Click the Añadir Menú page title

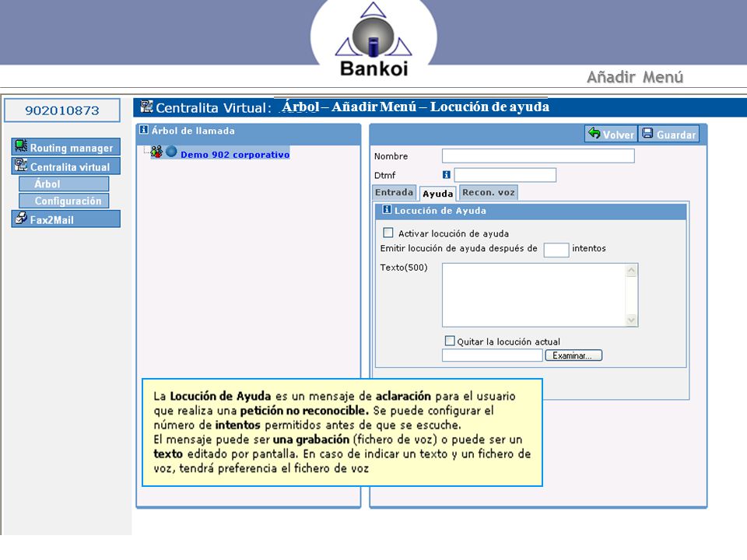point(635,77)
